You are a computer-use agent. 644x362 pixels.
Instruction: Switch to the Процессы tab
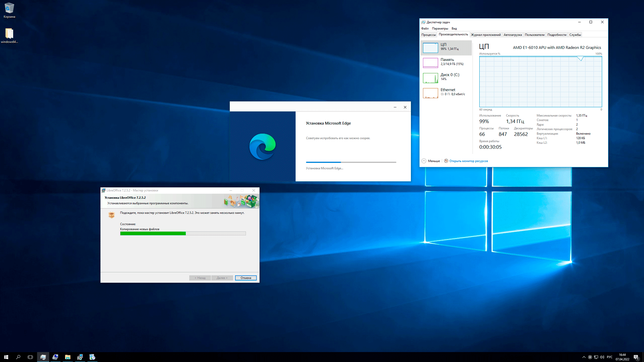[428, 35]
